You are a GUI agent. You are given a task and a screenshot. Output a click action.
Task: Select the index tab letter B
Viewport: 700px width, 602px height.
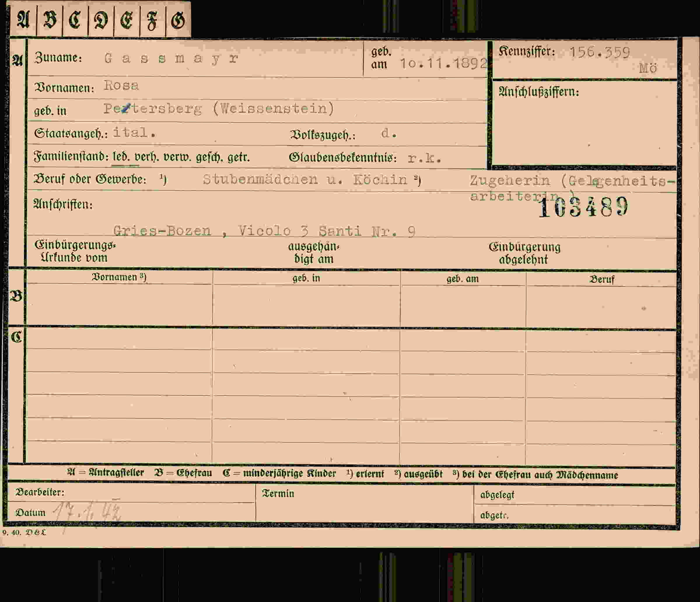[50, 20]
